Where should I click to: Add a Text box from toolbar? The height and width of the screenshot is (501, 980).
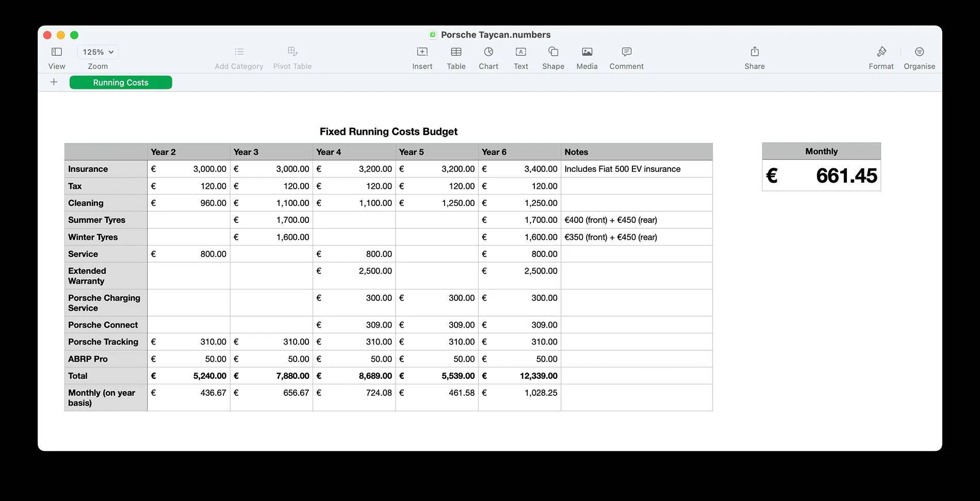521,52
